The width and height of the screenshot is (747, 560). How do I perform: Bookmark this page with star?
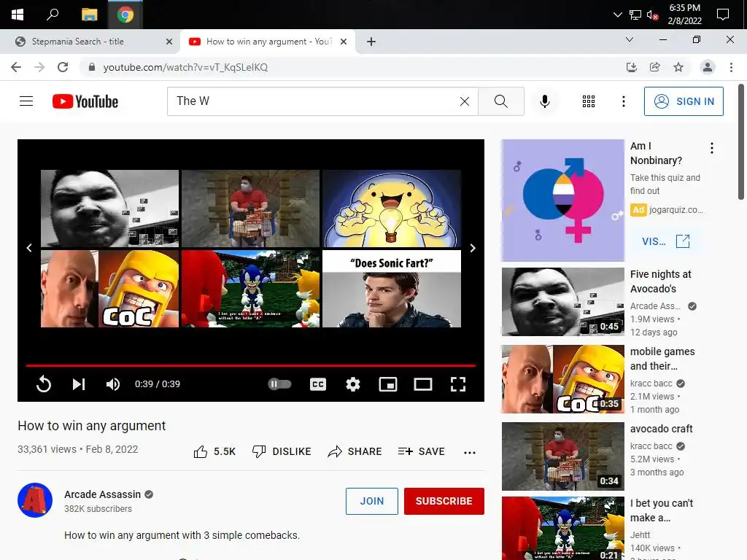[678, 67]
